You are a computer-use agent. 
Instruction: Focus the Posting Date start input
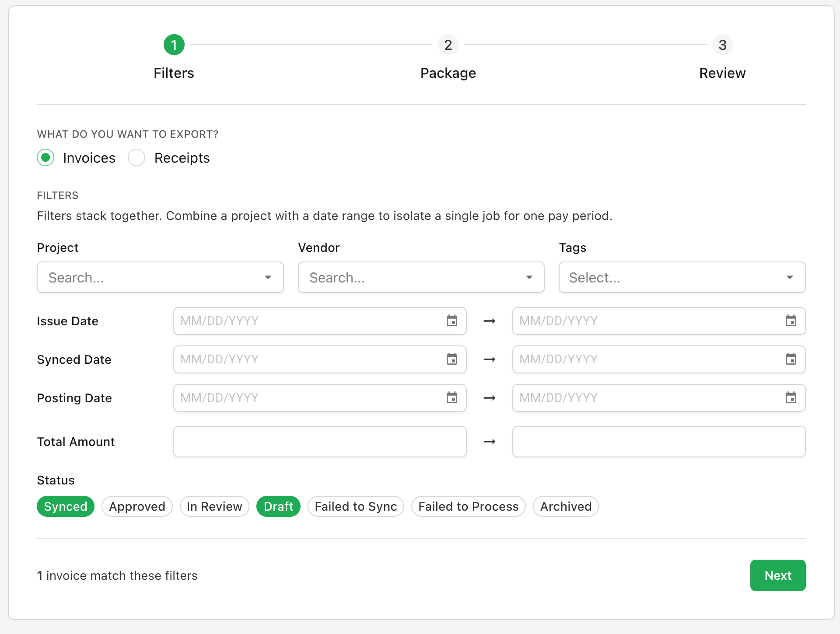pyautogui.click(x=320, y=397)
